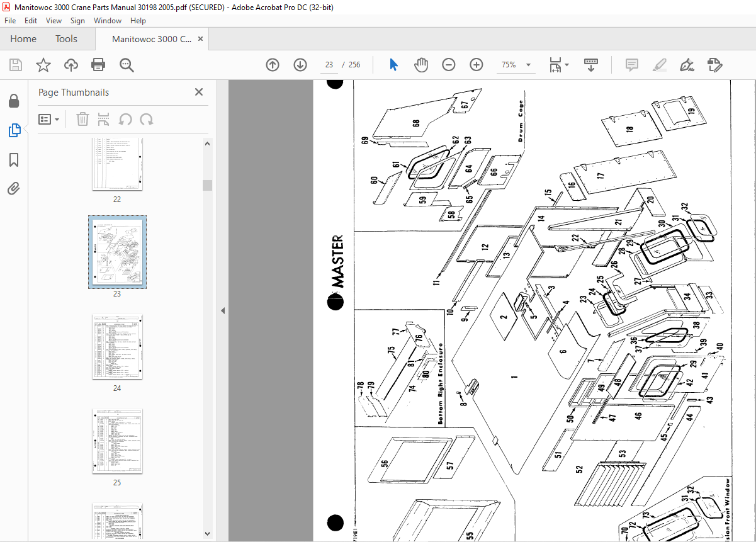756x542 pixels.
Task: Click the read mode keyboard icon
Action: point(591,65)
